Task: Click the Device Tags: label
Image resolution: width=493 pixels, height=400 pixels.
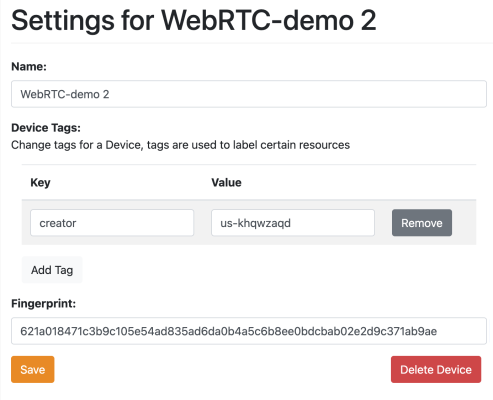Action: click(x=46, y=128)
